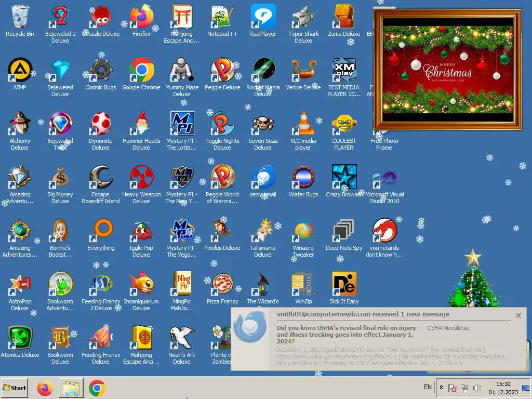This screenshot has width=532, height=399.
Task: Select the Insaniquarium Deluxe fish icon
Action: (x=141, y=284)
